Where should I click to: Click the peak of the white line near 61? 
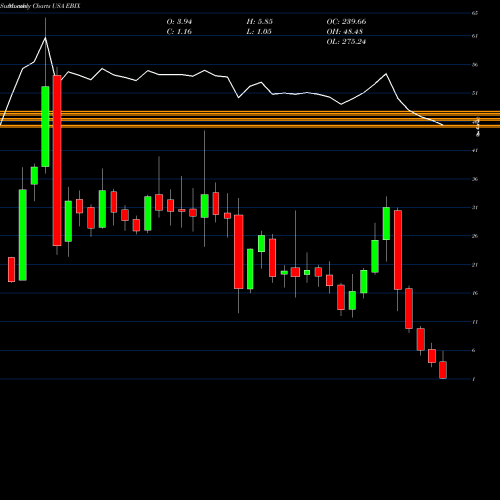tap(45, 38)
